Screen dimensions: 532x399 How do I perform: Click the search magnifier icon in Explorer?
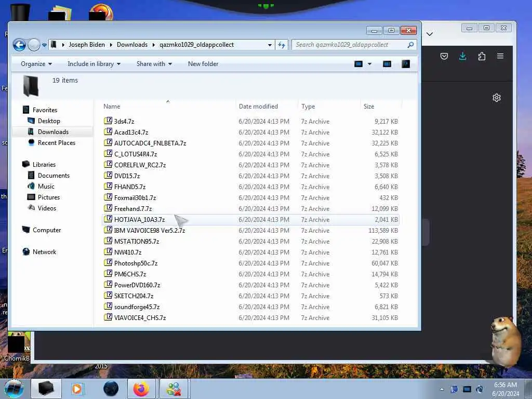[x=410, y=45]
